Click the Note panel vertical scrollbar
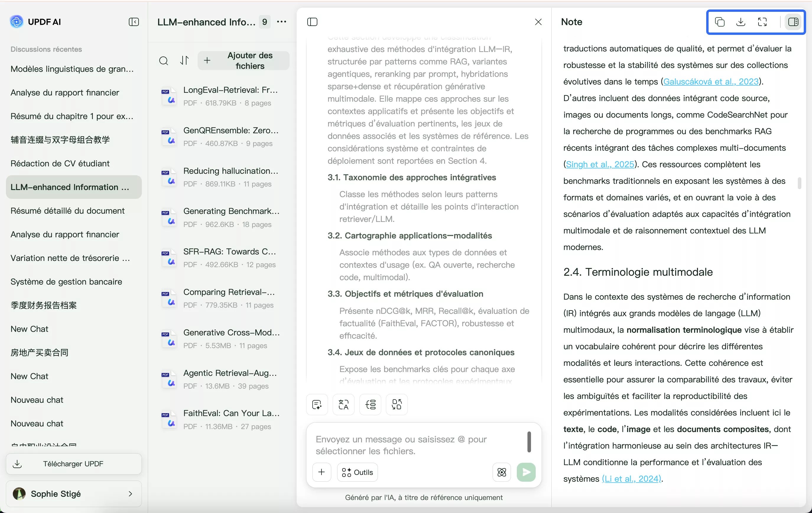Viewport: 812px width, 513px height. [799, 183]
